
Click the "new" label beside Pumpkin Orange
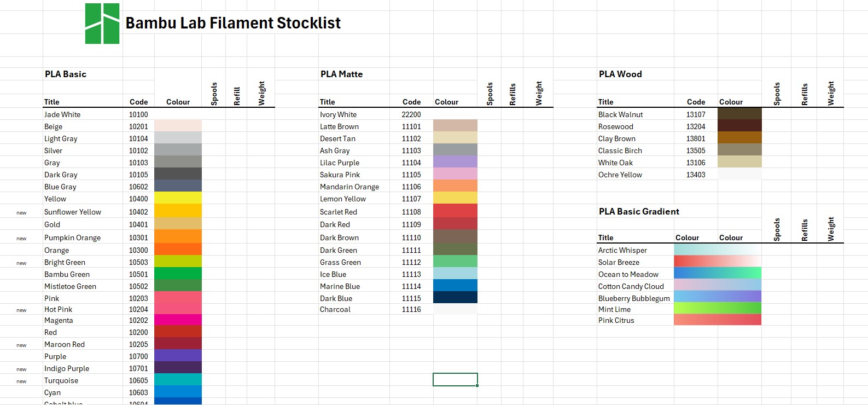[21, 239]
